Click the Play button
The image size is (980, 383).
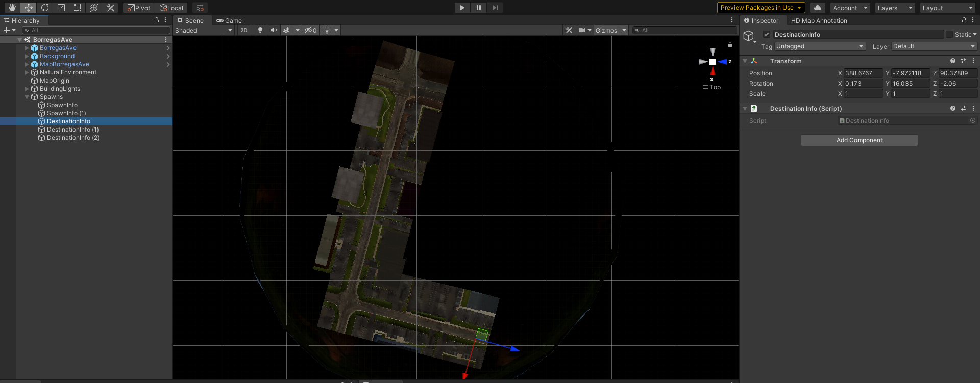pyautogui.click(x=462, y=8)
